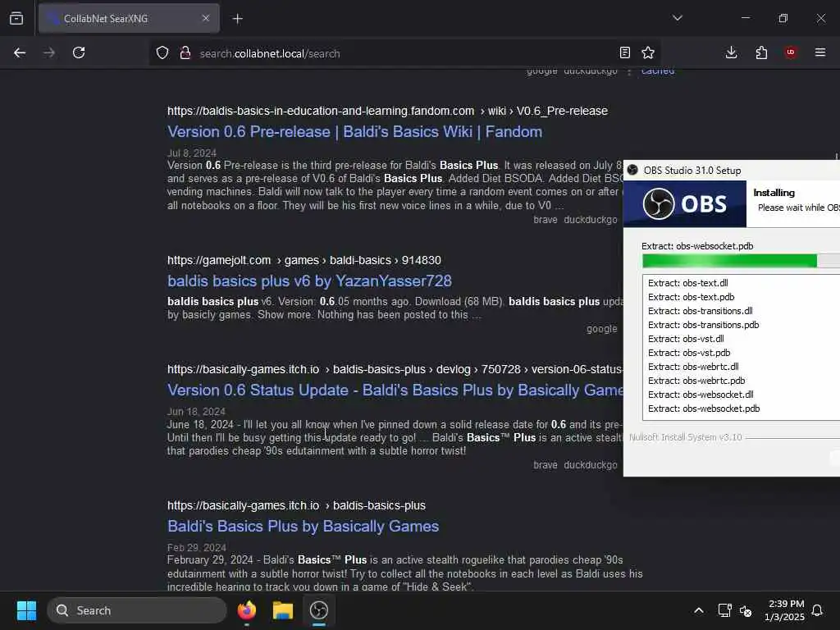Open the extensions puzzle icon
The height and width of the screenshot is (630, 840).
tap(761, 52)
